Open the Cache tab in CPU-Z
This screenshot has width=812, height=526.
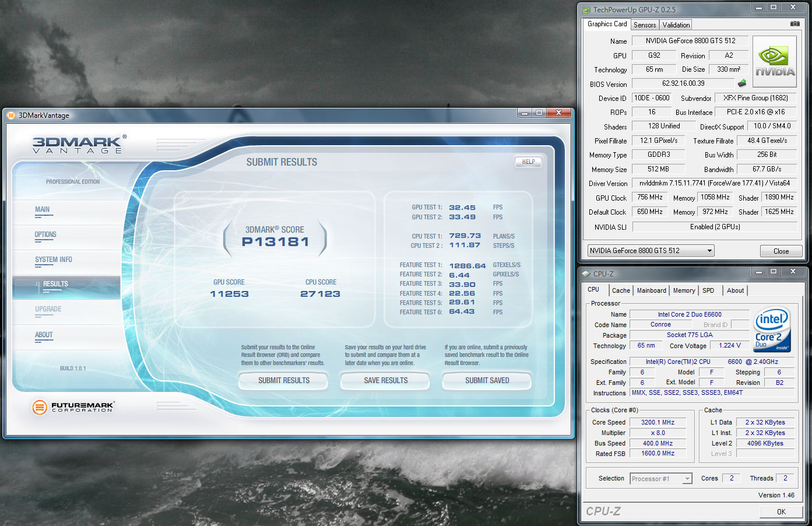pos(621,290)
